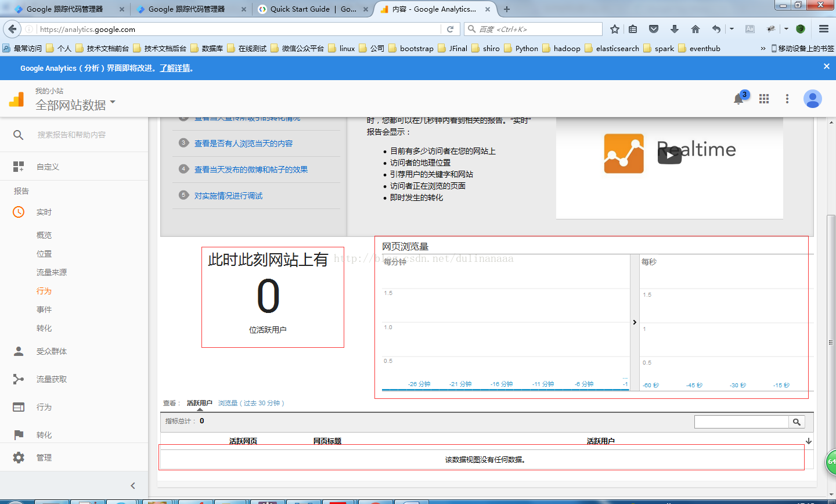Open the 技术文档前台 bookmark folder
836x504 pixels.
click(x=102, y=49)
